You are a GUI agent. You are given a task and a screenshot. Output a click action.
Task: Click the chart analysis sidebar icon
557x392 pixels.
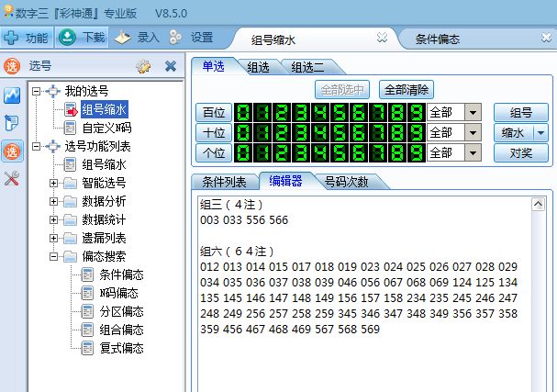[12, 95]
